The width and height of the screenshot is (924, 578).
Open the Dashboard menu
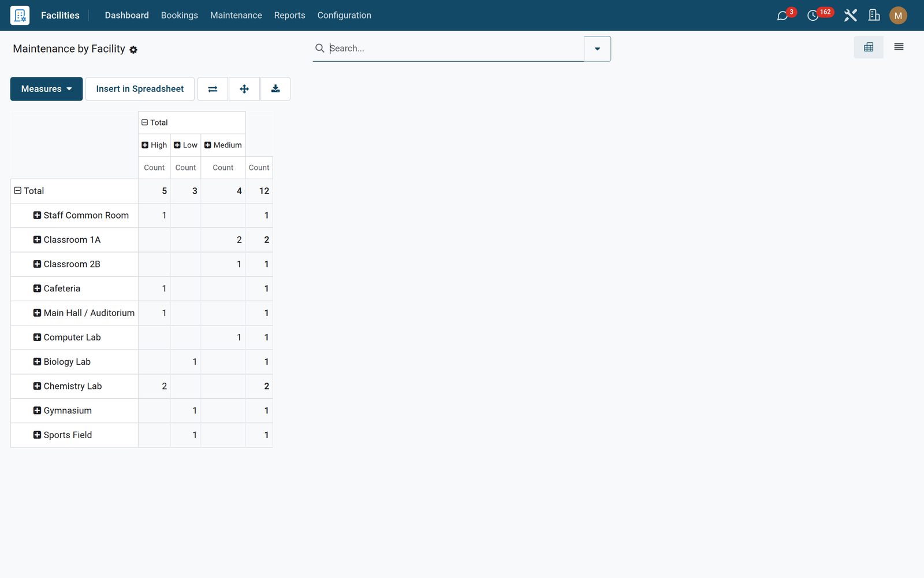click(x=126, y=16)
